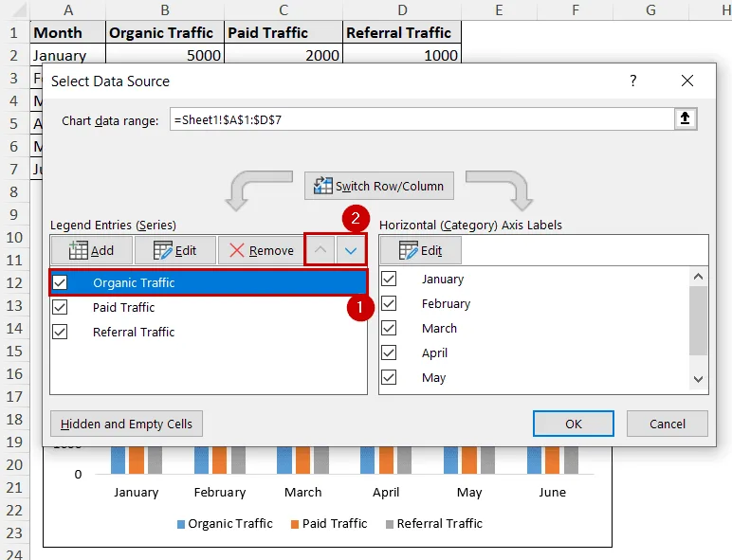The image size is (732, 560).
Task: Edit the horizontal axis labels
Action: 421,250
